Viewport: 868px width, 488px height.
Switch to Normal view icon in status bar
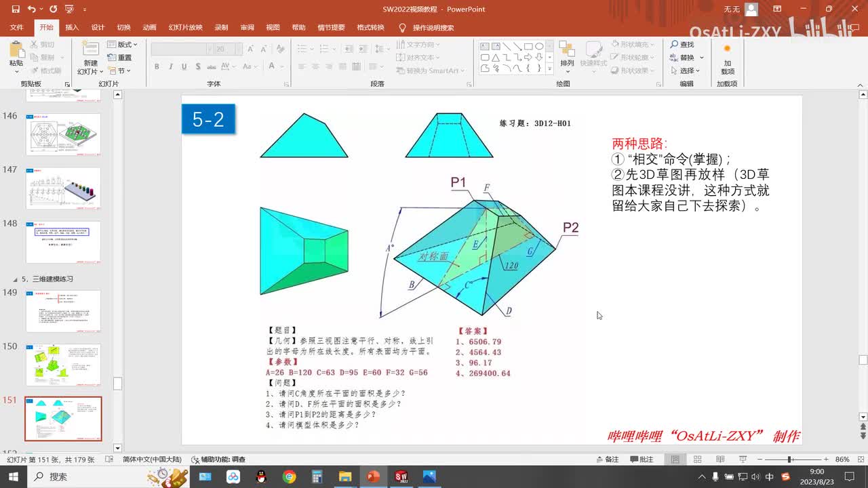[675, 460]
